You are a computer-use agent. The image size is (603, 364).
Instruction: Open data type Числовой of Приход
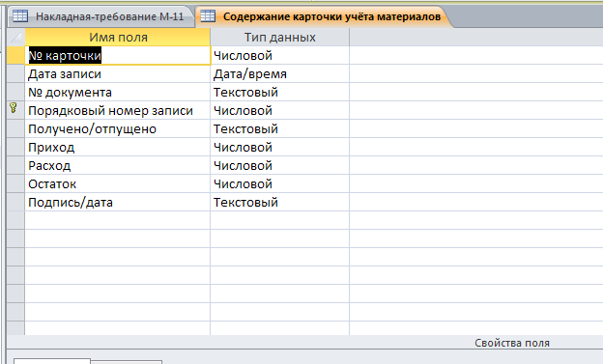(279, 147)
